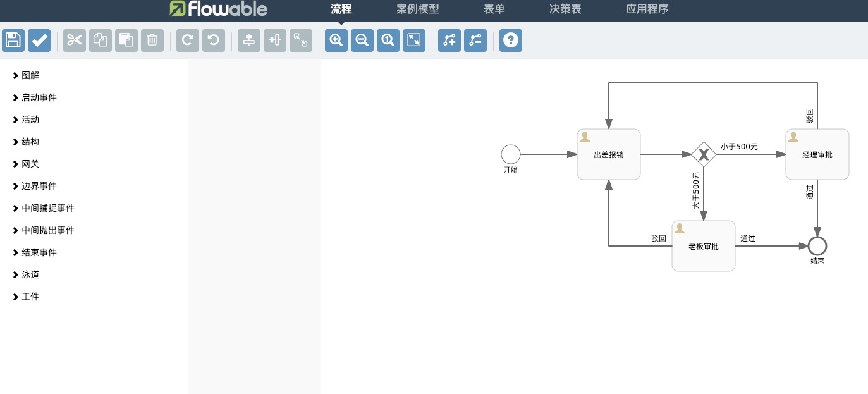Click the Add bendpoint icon
Screen dimensions: 868x394
pyautogui.click(x=449, y=40)
